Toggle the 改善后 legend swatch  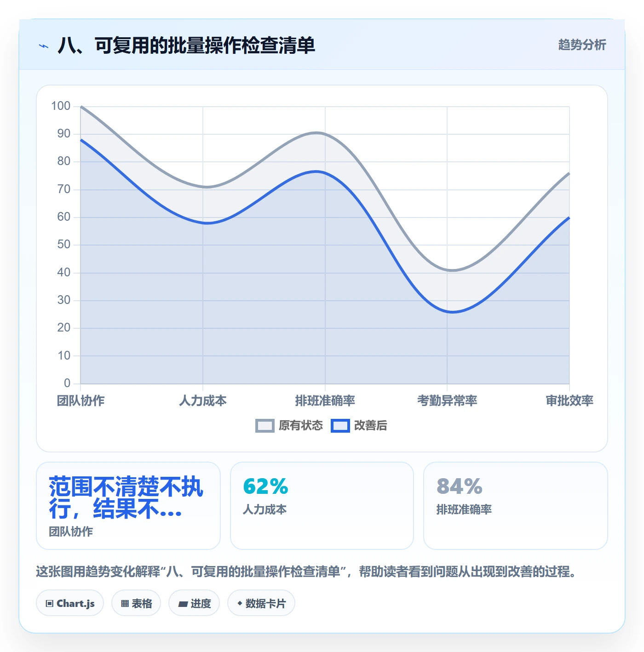tap(340, 426)
